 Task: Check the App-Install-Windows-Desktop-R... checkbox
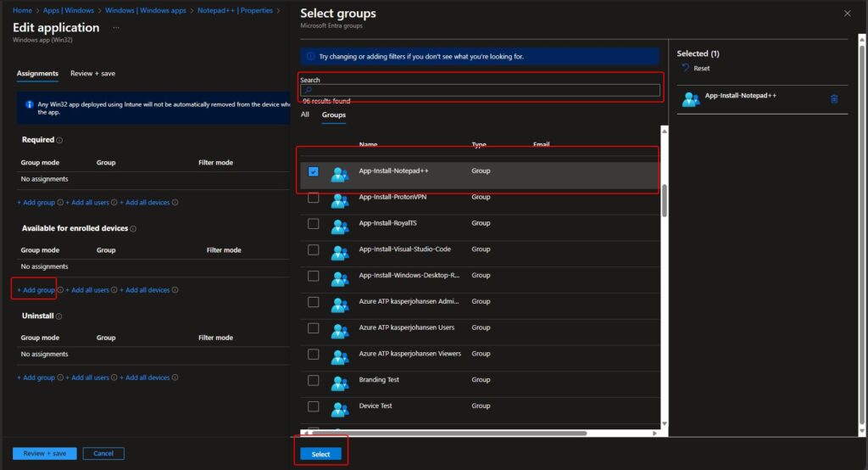coord(314,276)
